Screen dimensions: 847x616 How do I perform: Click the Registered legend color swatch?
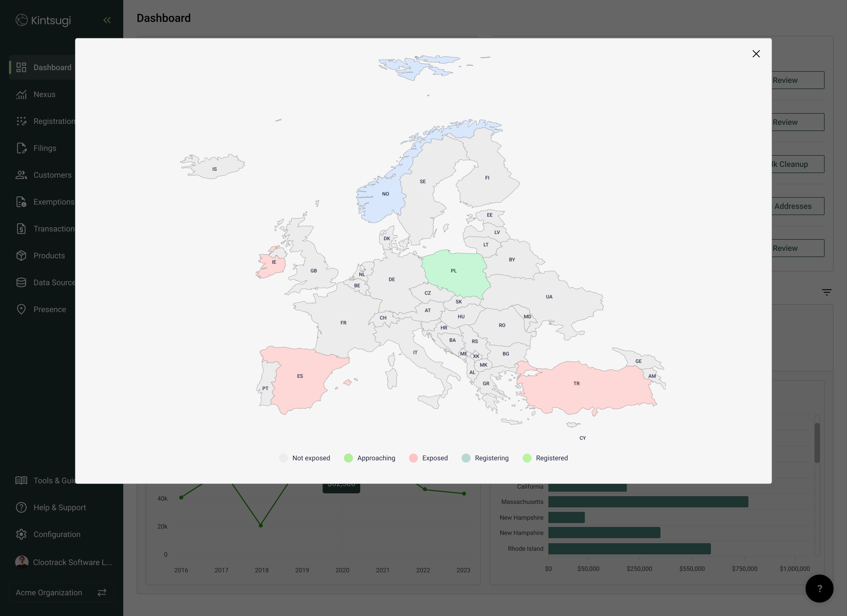[527, 458]
